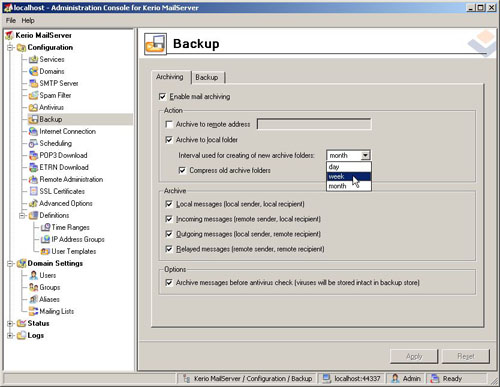Click the Ready status icon
The height and width of the screenshot is (387, 500).
click(435, 378)
